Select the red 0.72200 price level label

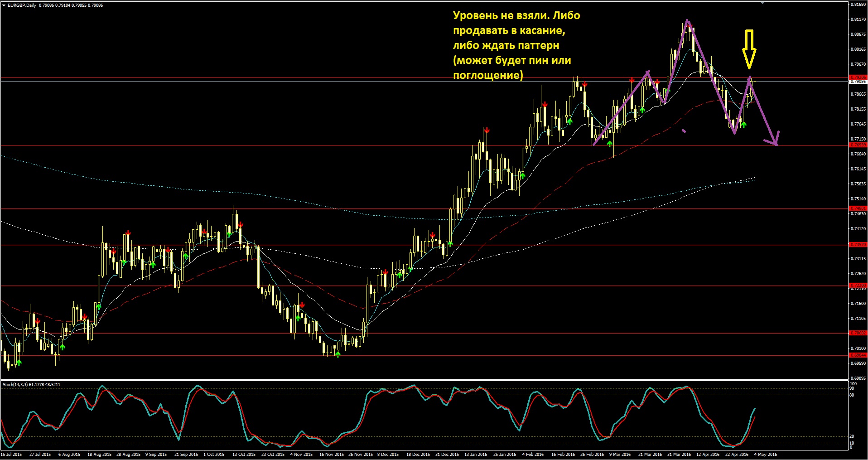pyautogui.click(x=858, y=286)
